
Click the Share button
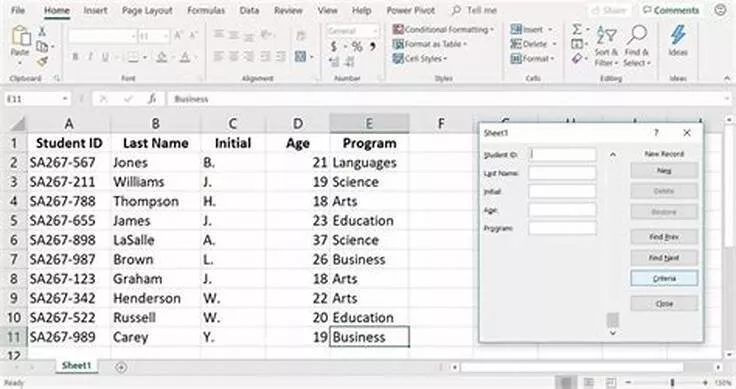(609, 10)
